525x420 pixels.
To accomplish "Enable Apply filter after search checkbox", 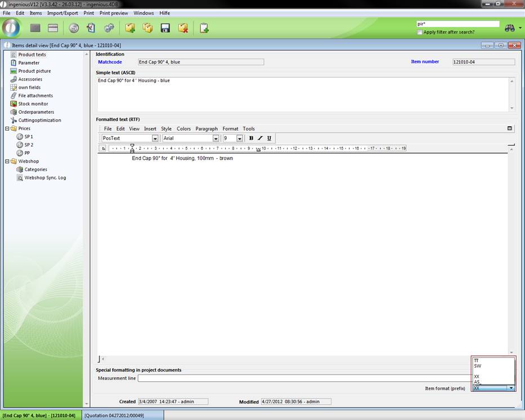I will coord(420,32).
